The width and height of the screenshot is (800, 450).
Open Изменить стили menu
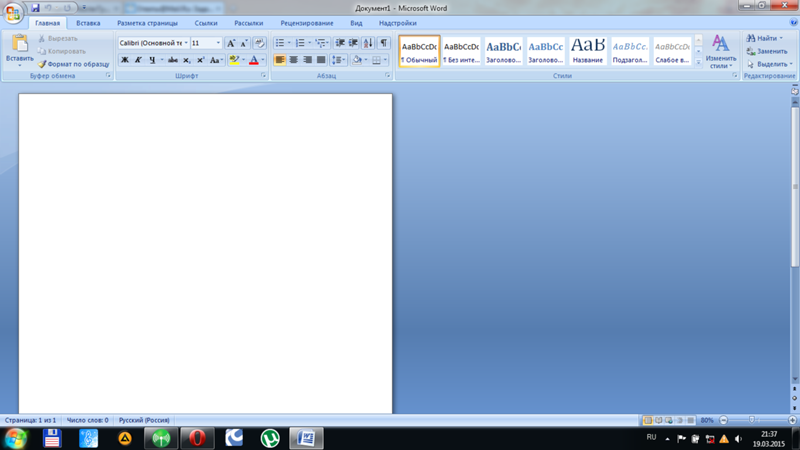tap(720, 51)
